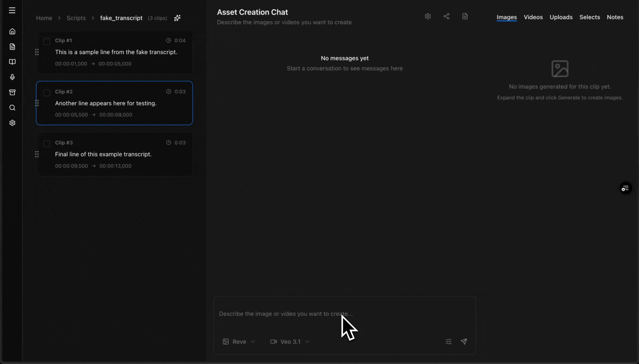The height and width of the screenshot is (364, 639).
Task: Tick the Clip #3 checkbox
Action: point(47,144)
